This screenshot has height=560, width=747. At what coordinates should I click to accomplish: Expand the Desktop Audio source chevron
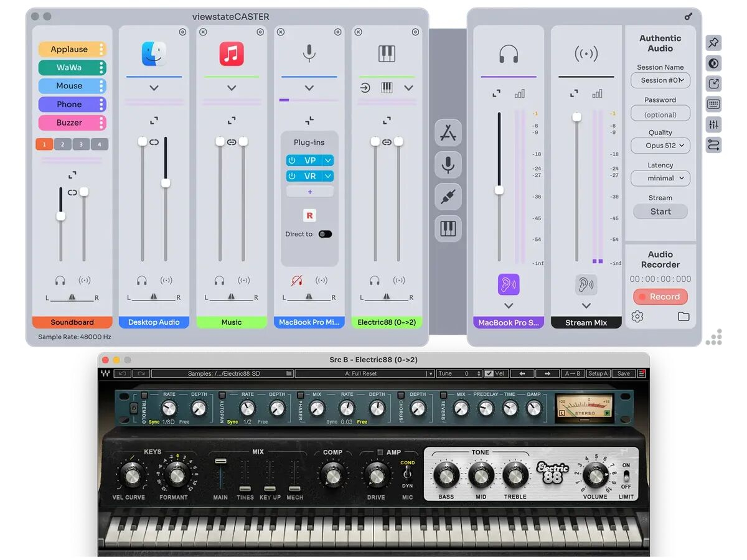click(x=154, y=88)
